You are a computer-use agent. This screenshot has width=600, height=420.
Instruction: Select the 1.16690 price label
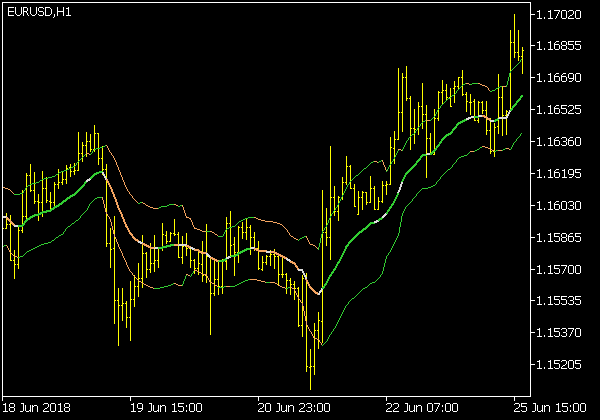pyautogui.click(x=559, y=78)
